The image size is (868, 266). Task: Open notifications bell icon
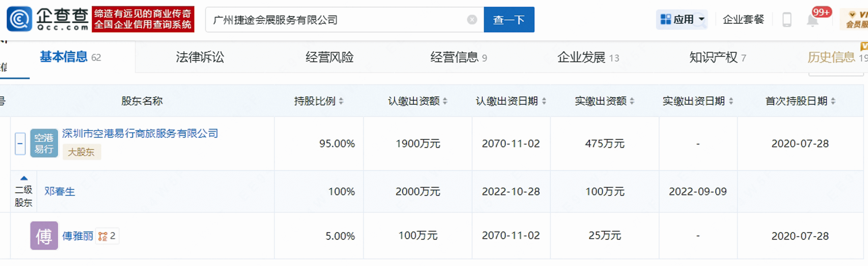click(812, 21)
